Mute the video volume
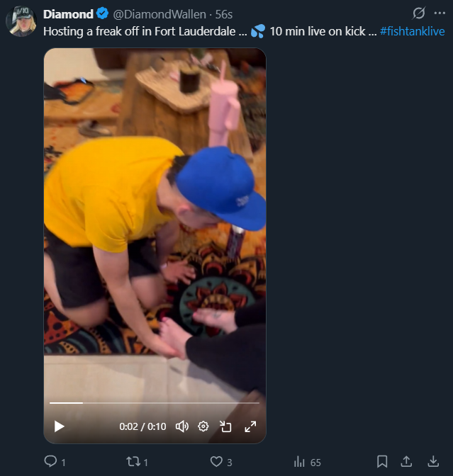Screen dimensions: 453x476 pyautogui.click(x=182, y=426)
